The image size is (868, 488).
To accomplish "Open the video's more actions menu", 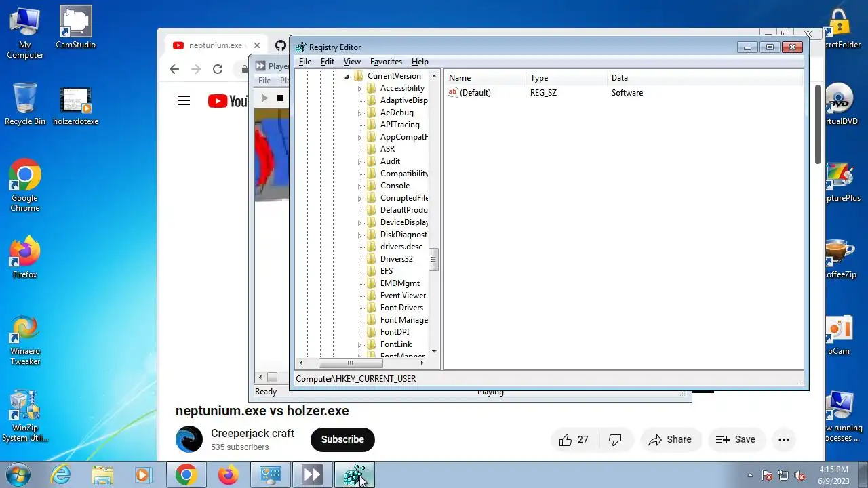I will click(x=784, y=440).
